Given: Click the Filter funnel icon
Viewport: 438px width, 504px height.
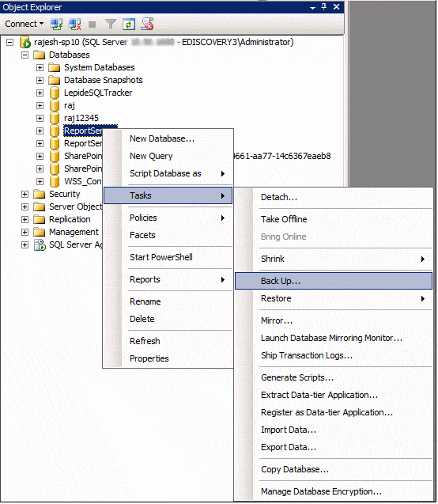Looking at the screenshot, I should click(111, 24).
